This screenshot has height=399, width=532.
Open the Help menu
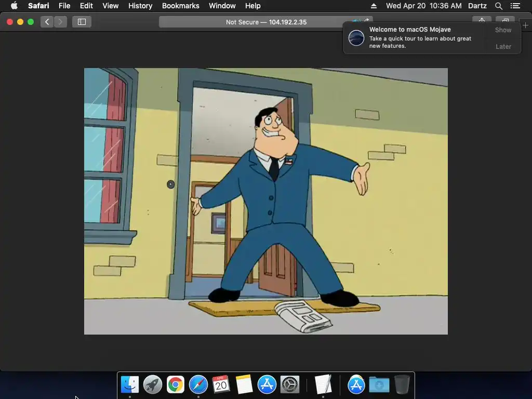(x=253, y=6)
